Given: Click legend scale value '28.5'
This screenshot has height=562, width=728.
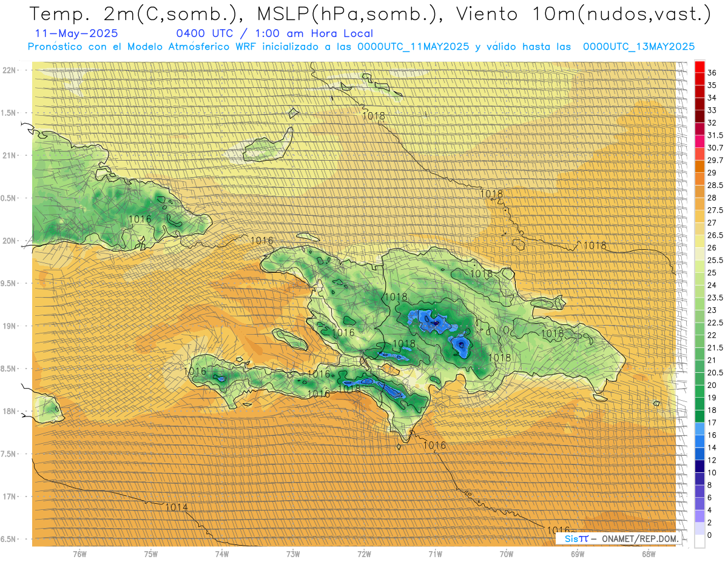Looking at the screenshot, I should click(715, 186).
